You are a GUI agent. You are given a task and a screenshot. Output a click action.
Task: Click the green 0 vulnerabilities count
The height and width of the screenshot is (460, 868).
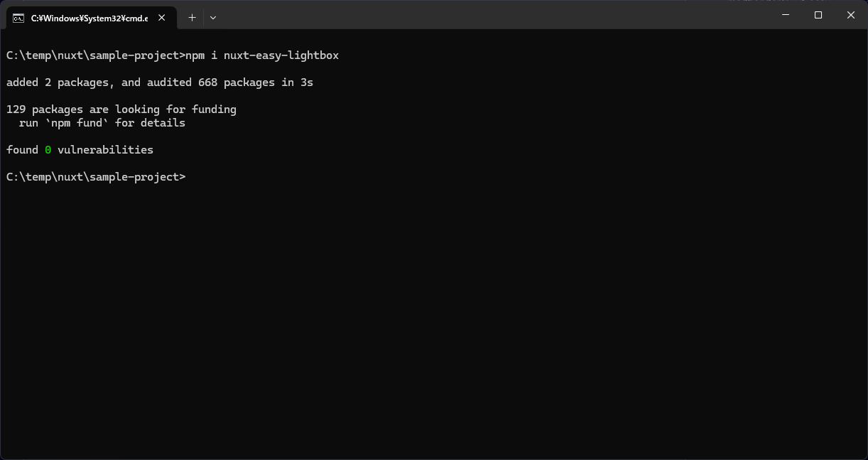tap(48, 150)
